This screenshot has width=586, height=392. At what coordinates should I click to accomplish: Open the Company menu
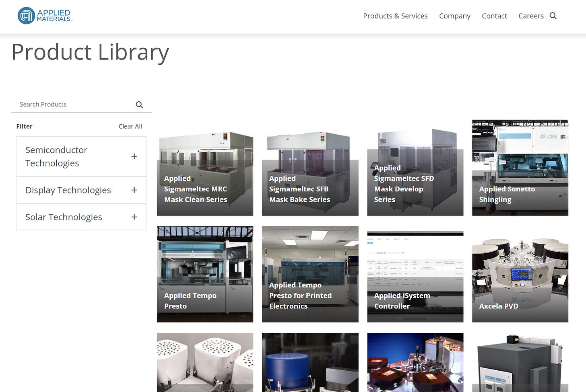point(455,16)
